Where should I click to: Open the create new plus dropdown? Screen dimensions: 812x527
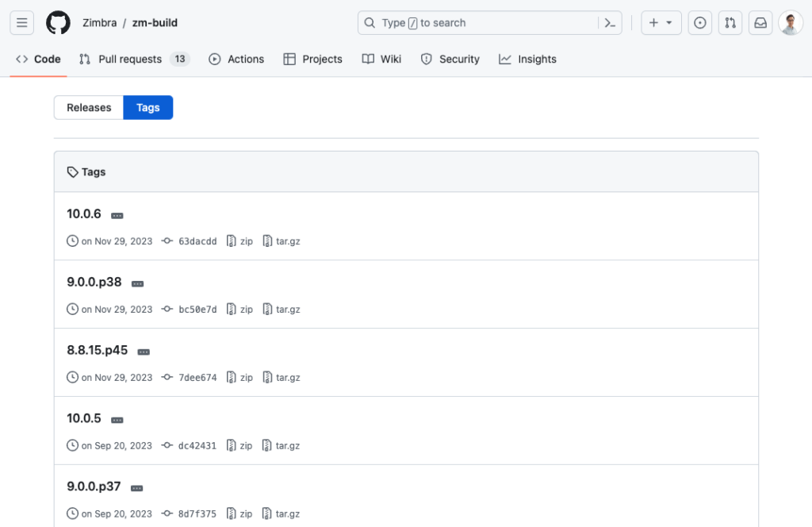click(661, 23)
